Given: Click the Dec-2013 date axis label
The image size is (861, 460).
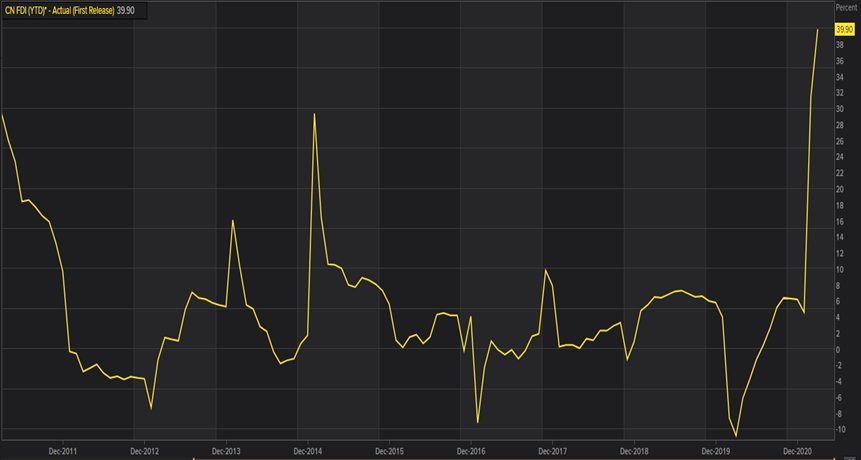Looking at the screenshot, I should [x=226, y=451].
